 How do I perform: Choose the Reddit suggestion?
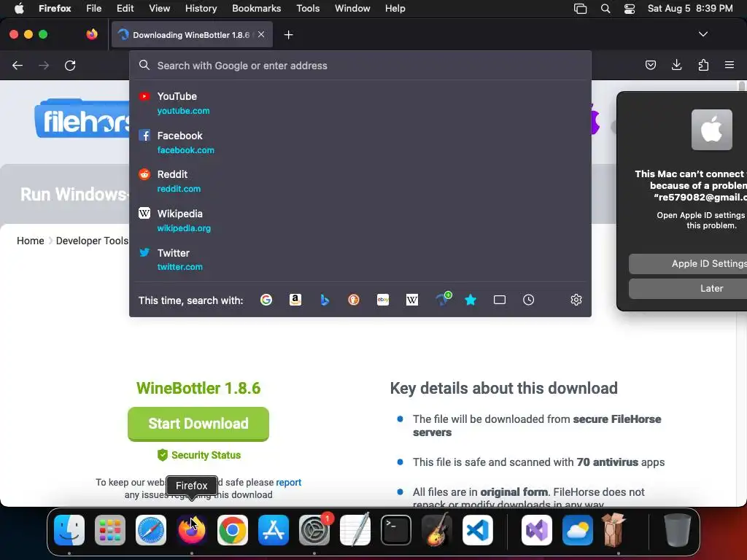click(x=360, y=182)
